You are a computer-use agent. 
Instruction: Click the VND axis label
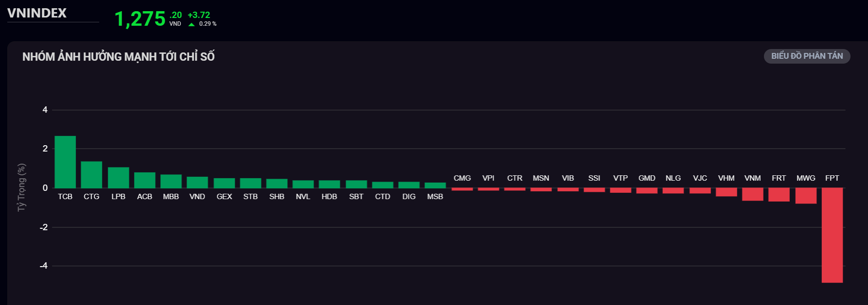click(197, 197)
